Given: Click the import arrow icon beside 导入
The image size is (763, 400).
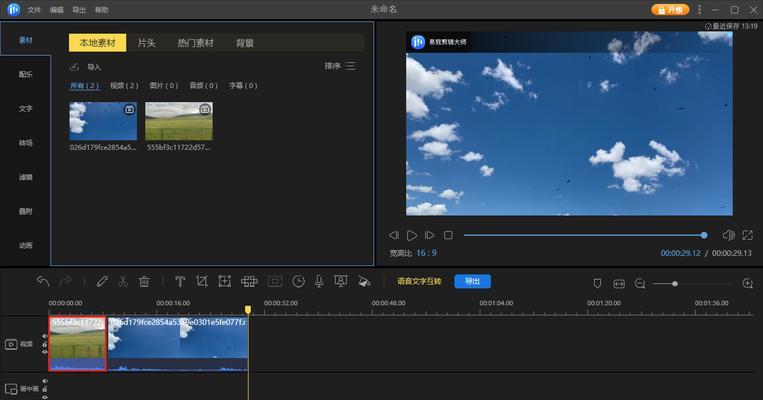Looking at the screenshot, I should pyautogui.click(x=74, y=67).
